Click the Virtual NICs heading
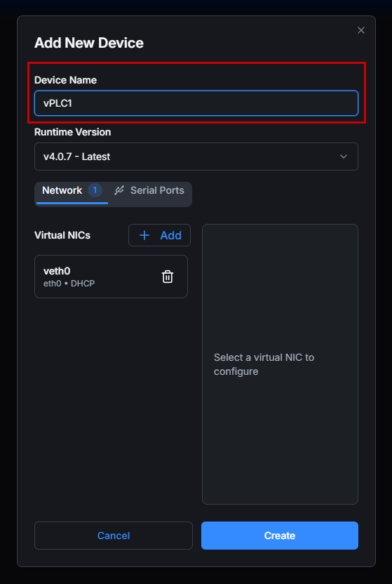Image resolution: width=392 pixels, height=584 pixels. point(62,235)
